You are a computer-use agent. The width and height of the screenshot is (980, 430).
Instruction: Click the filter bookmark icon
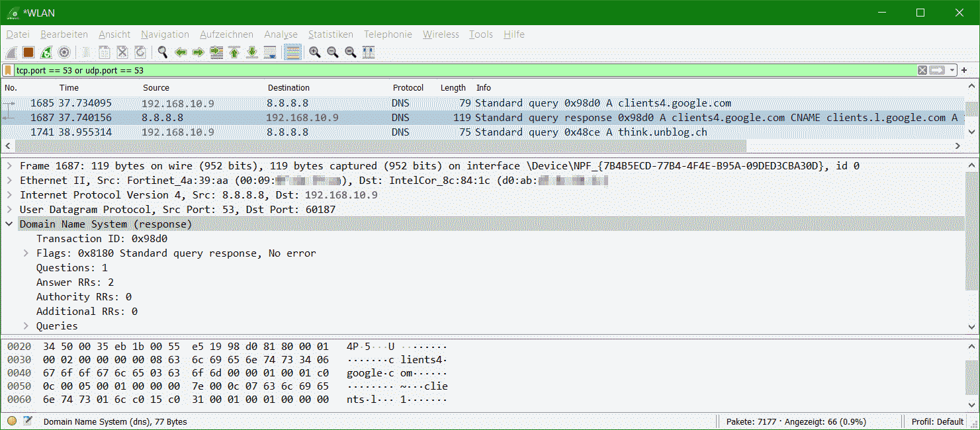[x=8, y=70]
